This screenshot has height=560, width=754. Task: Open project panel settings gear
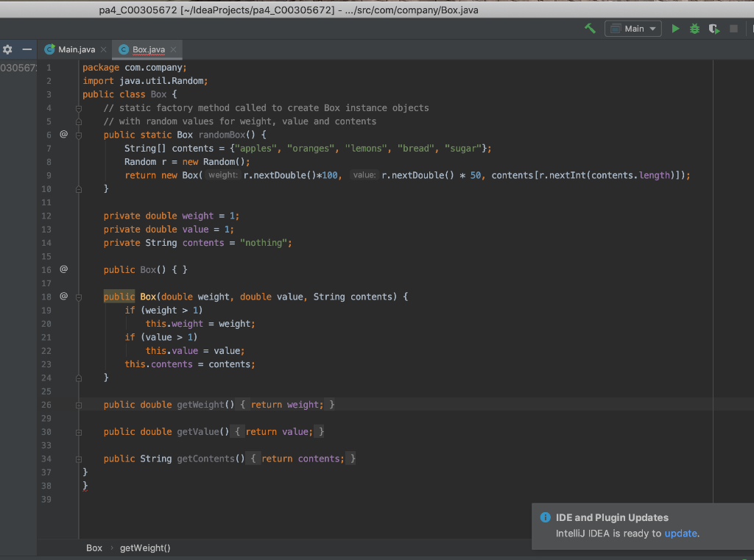click(7, 49)
